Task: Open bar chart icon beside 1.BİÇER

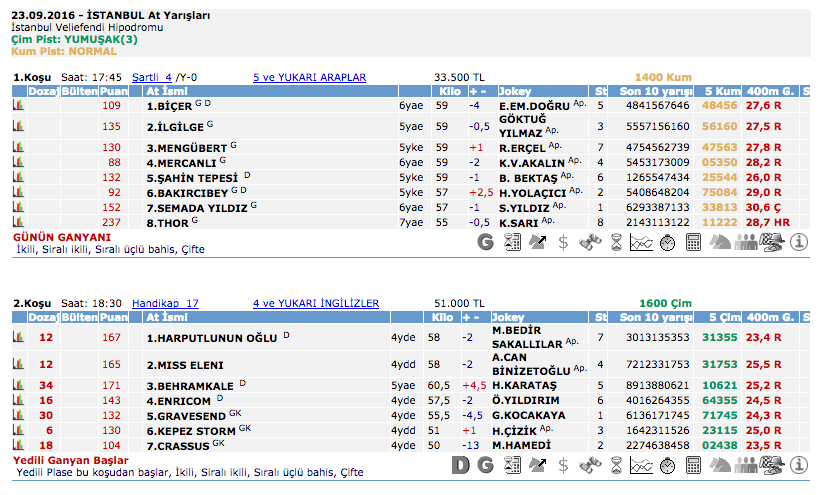Action: pyautogui.click(x=17, y=106)
